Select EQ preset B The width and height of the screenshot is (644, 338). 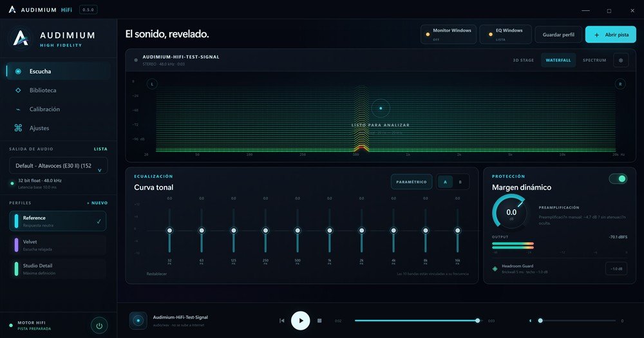click(460, 182)
